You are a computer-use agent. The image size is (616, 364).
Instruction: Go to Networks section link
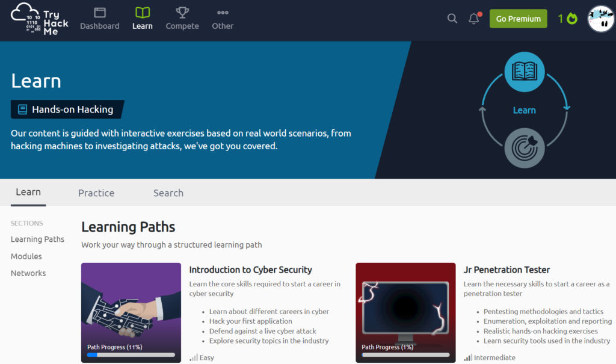[x=28, y=273]
